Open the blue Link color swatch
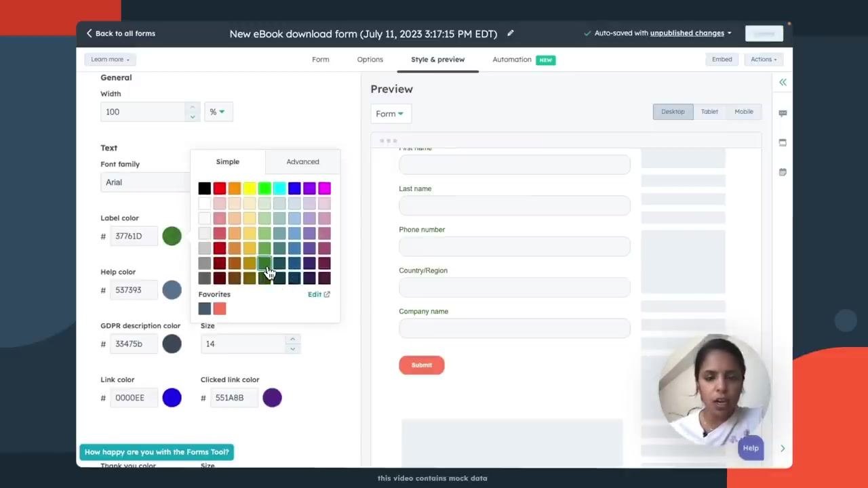The image size is (868, 488). [x=172, y=398]
